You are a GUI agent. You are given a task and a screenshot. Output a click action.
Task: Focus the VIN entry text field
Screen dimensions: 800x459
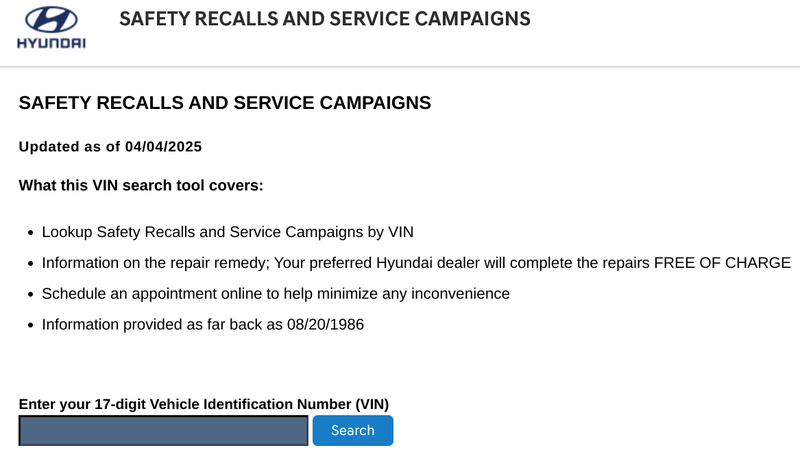[x=163, y=431]
